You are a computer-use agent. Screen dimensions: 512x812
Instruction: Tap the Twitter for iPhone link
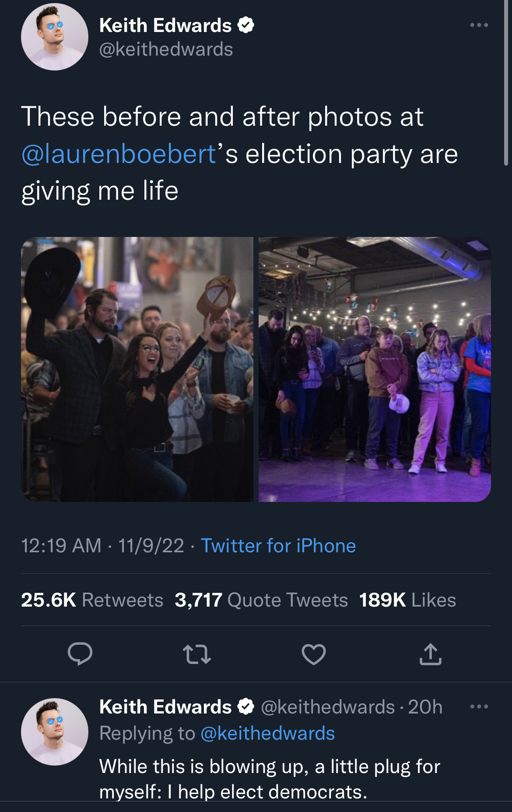tap(278, 546)
